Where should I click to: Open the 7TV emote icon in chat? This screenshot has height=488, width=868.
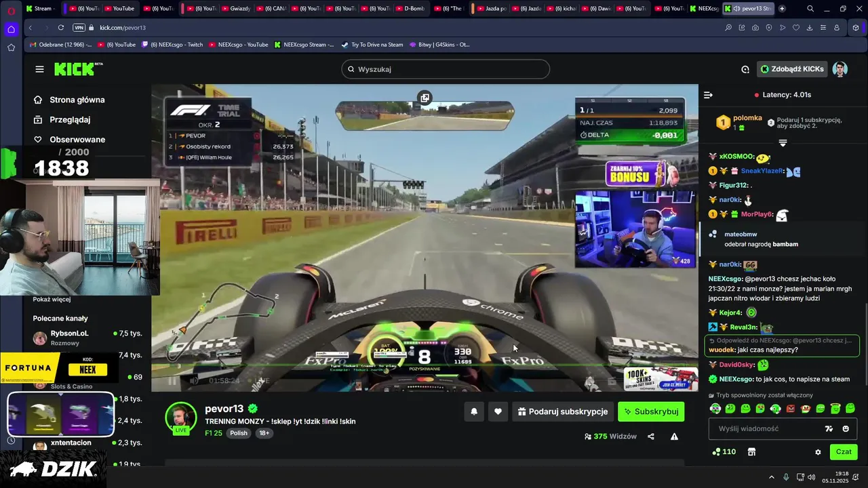[x=829, y=428]
